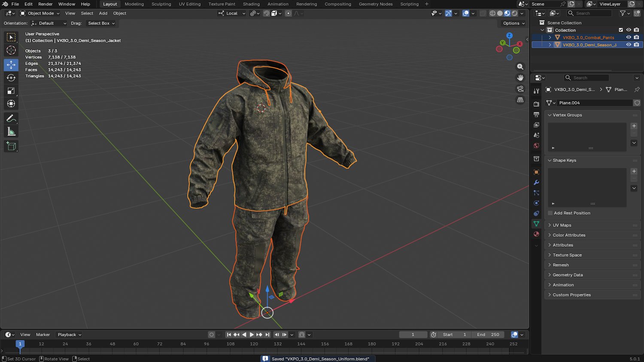Toggle camera view in viewport
Viewport: 644px width, 362px height.
[520, 89]
